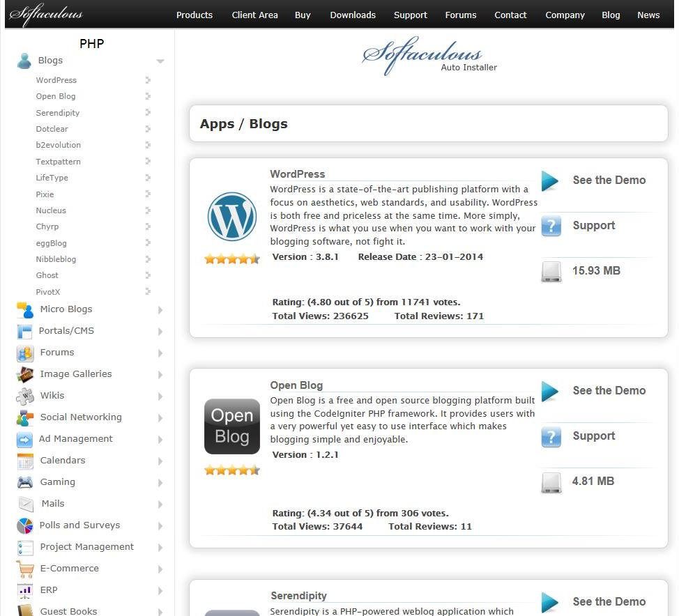Image resolution: width=679 pixels, height=616 pixels.
Task: Open the Serendipity title link in card
Action: pos(298,596)
